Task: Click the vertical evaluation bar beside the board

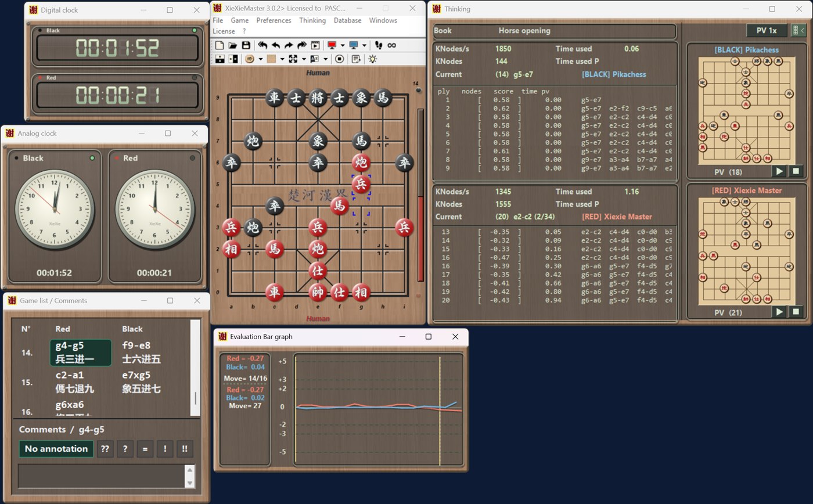Action: point(420,195)
